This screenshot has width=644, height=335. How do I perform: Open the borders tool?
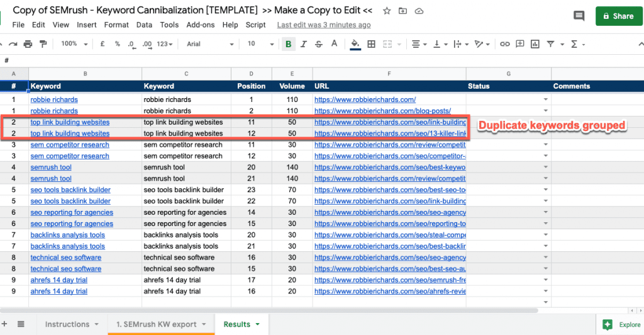(x=372, y=44)
